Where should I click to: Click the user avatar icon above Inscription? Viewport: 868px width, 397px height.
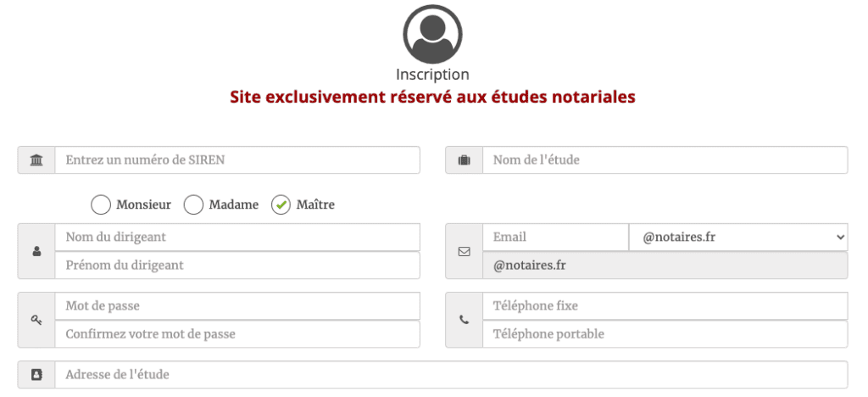(432, 34)
